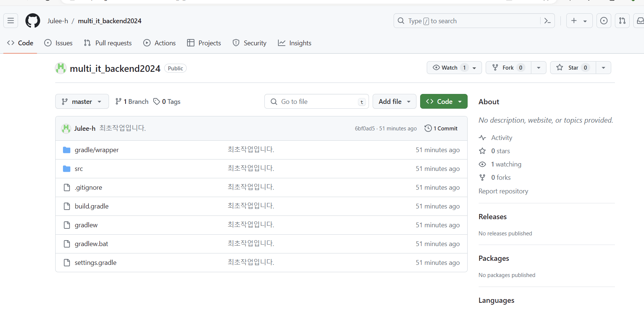Screen dimensions: 644x312
Task: Click the Go to file field
Action: click(x=317, y=101)
